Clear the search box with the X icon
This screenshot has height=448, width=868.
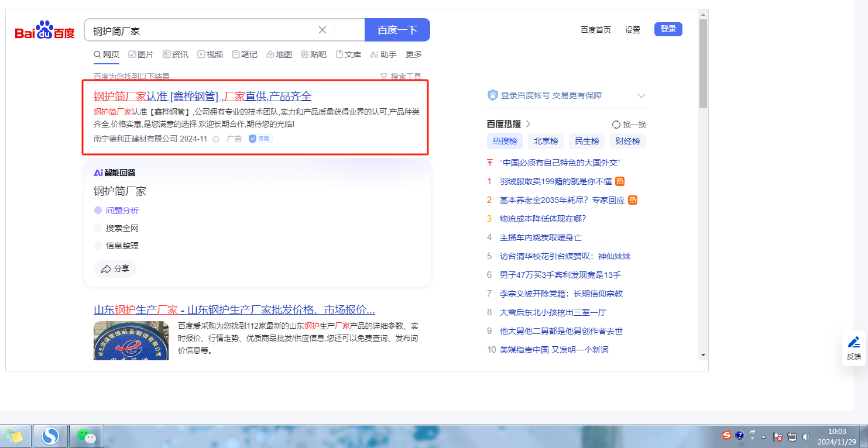point(323,30)
